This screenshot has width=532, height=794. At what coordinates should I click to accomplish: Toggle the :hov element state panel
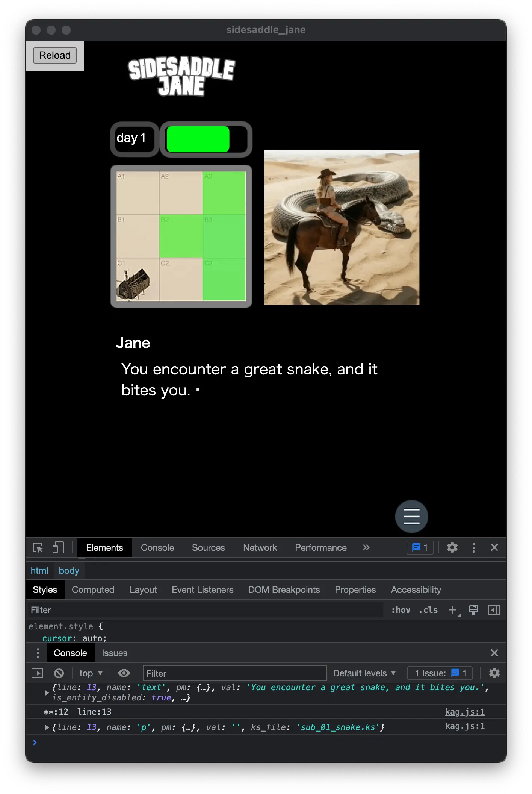(x=401, y=610)
